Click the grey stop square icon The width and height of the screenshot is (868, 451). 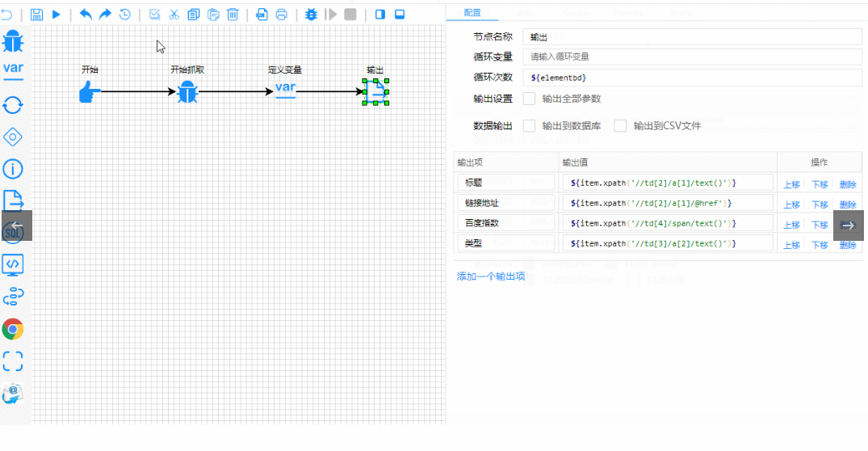point(350,15)
